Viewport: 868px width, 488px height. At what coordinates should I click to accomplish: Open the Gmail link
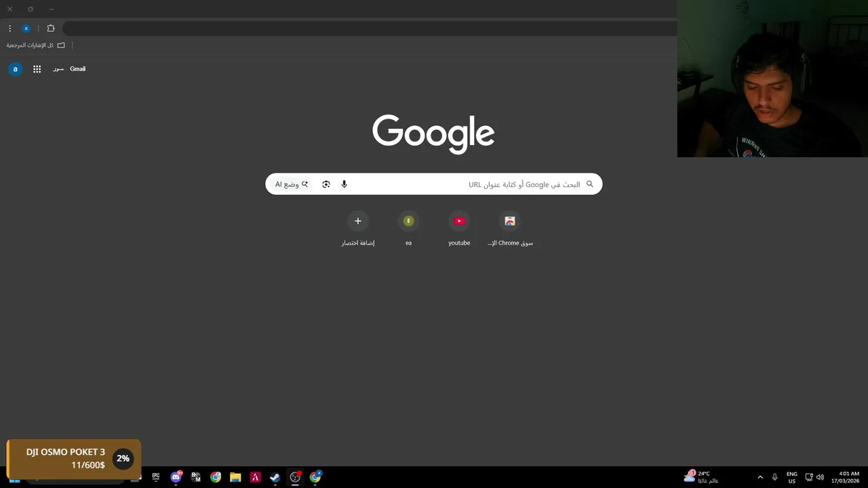click(77, 69)
